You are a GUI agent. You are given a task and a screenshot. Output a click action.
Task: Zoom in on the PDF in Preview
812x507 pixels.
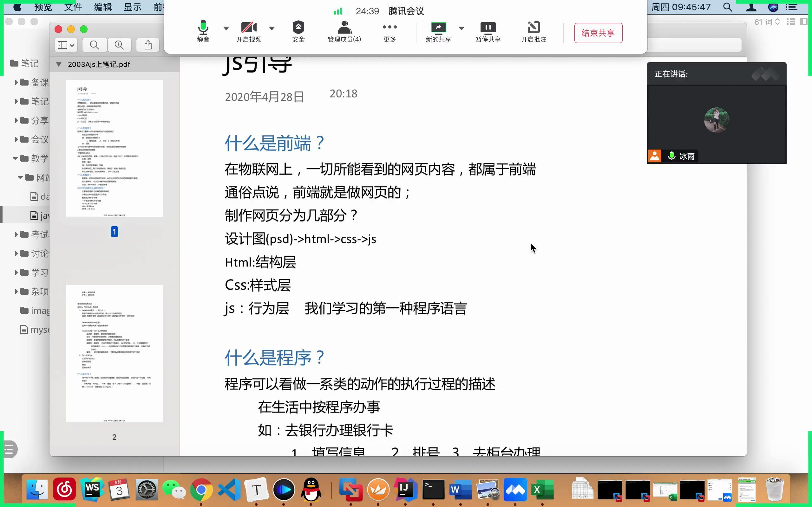[x=120, y=45]
